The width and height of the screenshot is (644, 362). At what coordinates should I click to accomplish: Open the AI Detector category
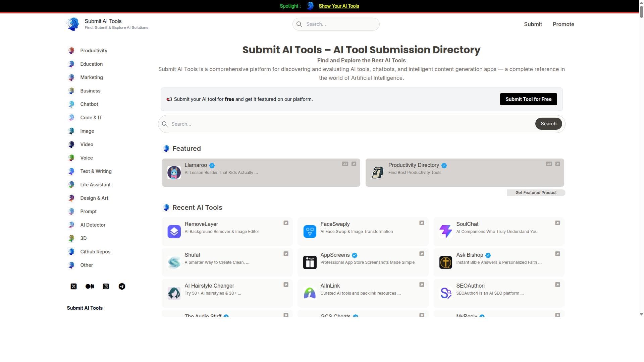93,225
